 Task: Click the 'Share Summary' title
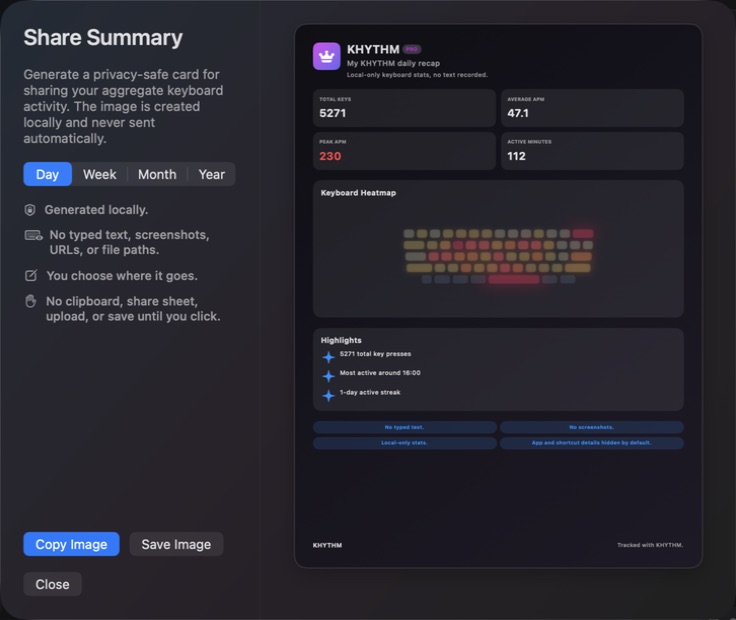click(103, 38)
